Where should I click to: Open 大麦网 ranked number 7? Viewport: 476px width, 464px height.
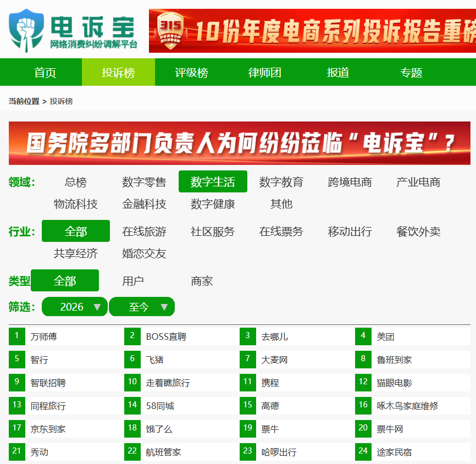pos(274,360)
